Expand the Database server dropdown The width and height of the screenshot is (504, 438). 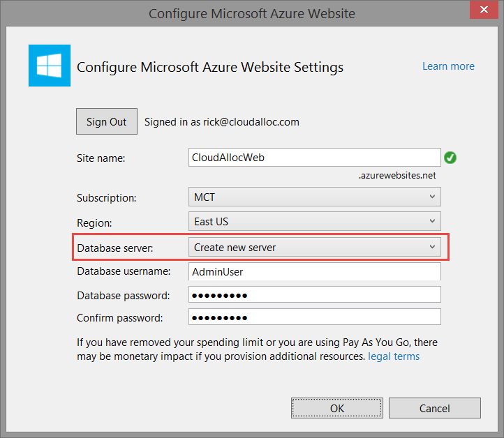pos(314,247)
